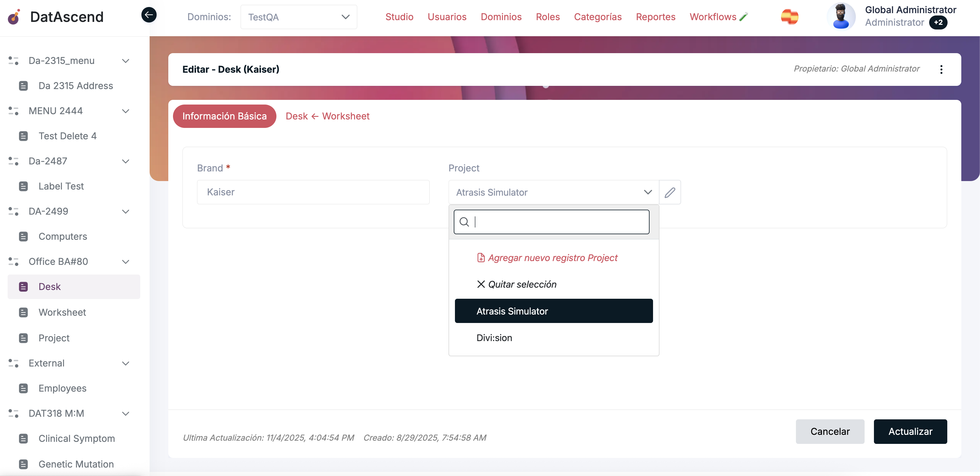Open the three-dot options menu
The height and width of the screenshot is (476, 980).
click(941, 69)
